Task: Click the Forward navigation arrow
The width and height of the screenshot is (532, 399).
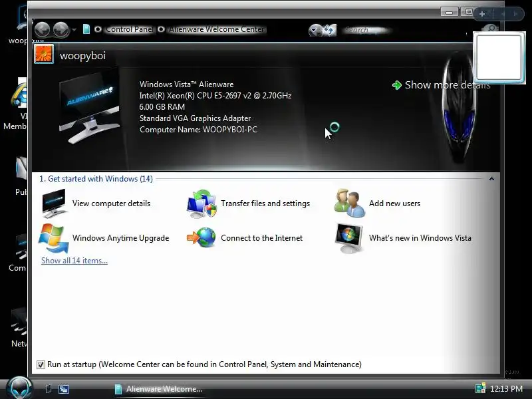Action: click(61, 30)
